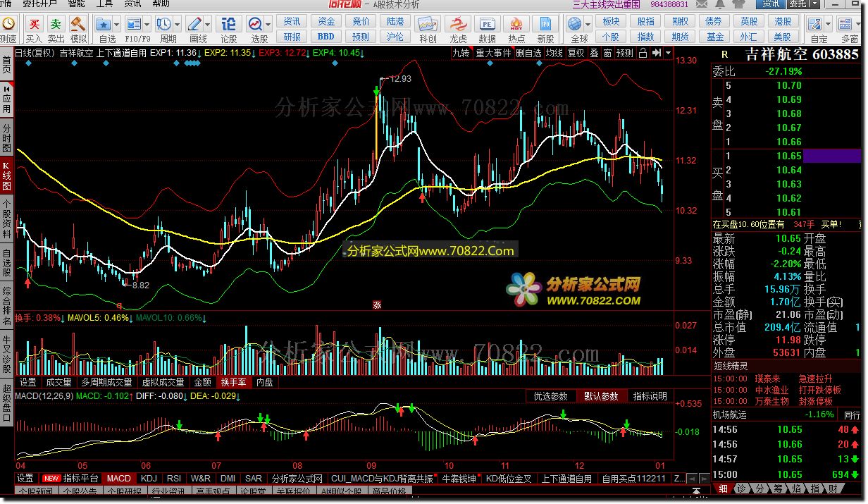Toggle 预测 forecast in chart header
This screenshot has width=868, height=504.
[625, 53]
